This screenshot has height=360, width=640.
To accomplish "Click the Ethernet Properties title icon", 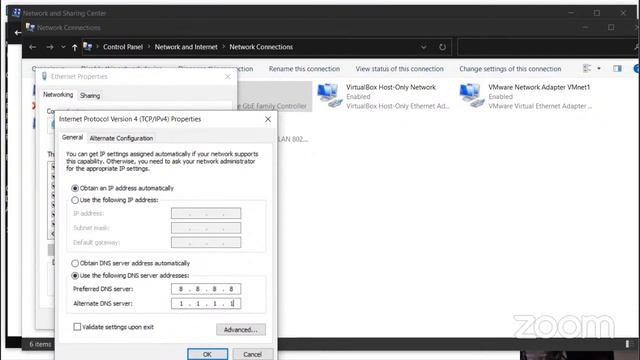I will [44, 76].
